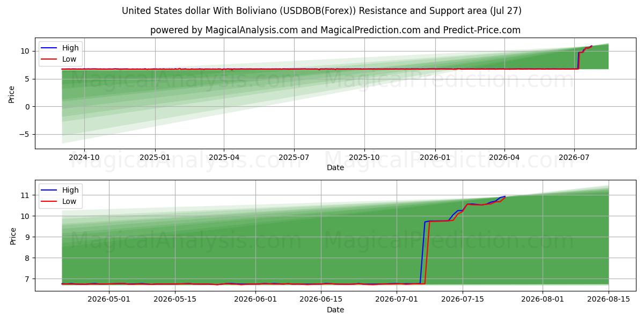The height and width of the screenshot is (322, 644).
Task: Click the bottom chart 'Date' axis label
Action: [335, 310]
